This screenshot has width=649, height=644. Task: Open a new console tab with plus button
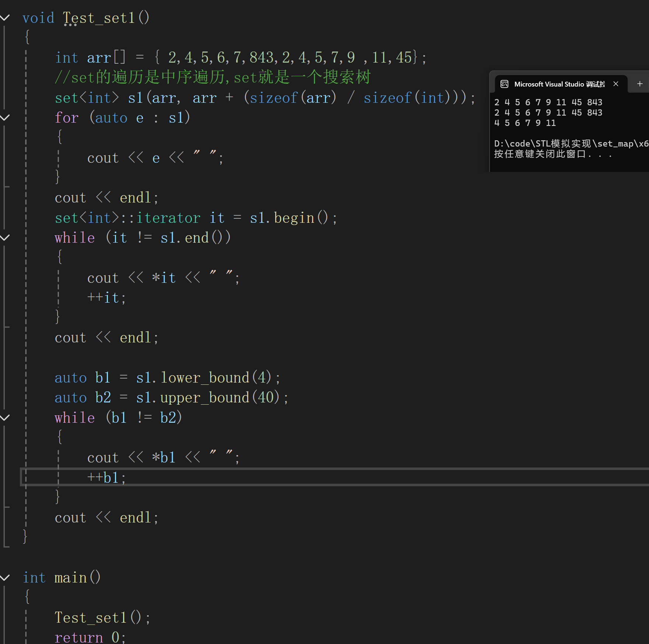[x=640, y=84]
